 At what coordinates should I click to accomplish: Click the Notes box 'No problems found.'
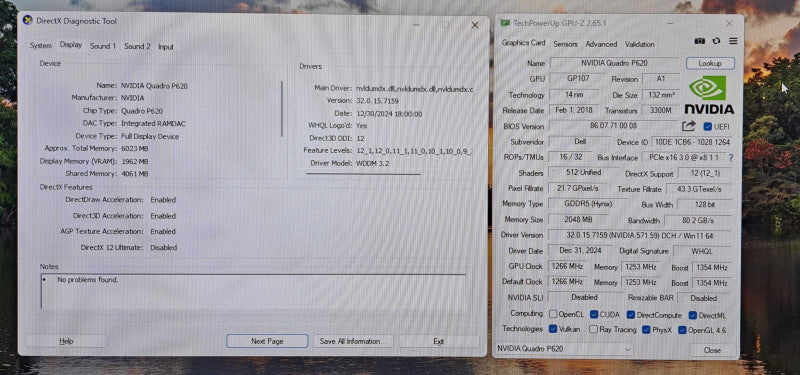coord(253,292)
